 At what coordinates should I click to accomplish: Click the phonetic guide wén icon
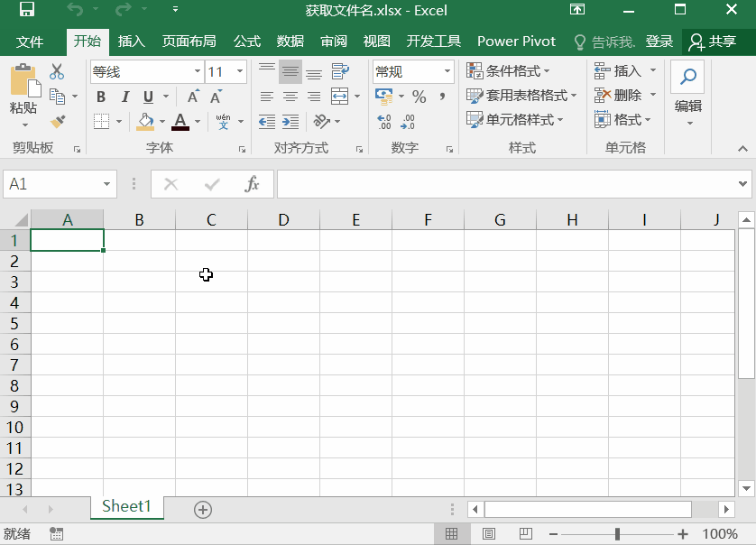pos(223,122)
